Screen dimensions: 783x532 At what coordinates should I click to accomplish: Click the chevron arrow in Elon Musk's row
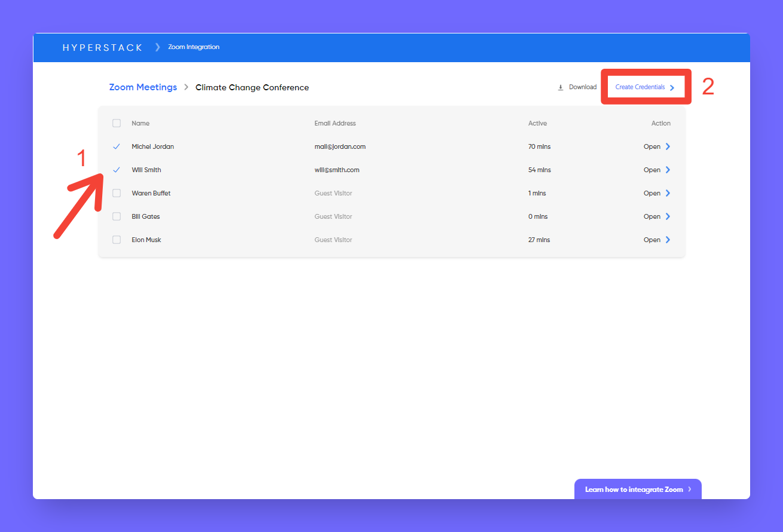668,240
